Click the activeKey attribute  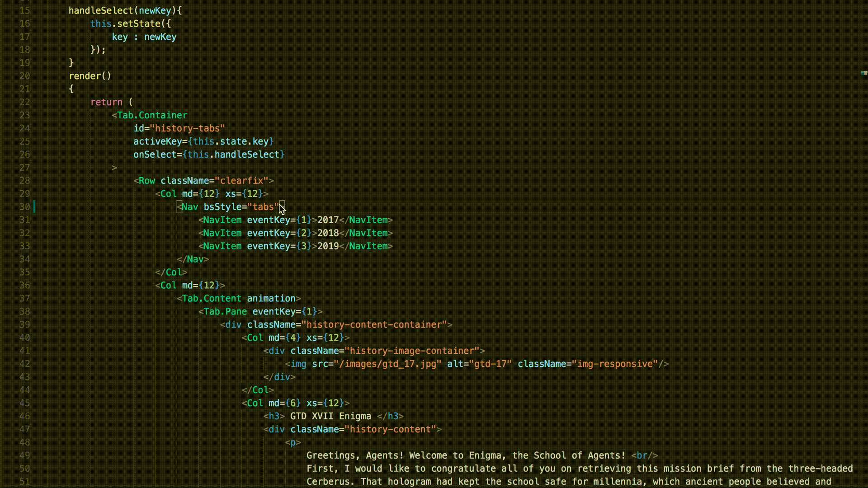pyautogui.click(x=157, y=141)
